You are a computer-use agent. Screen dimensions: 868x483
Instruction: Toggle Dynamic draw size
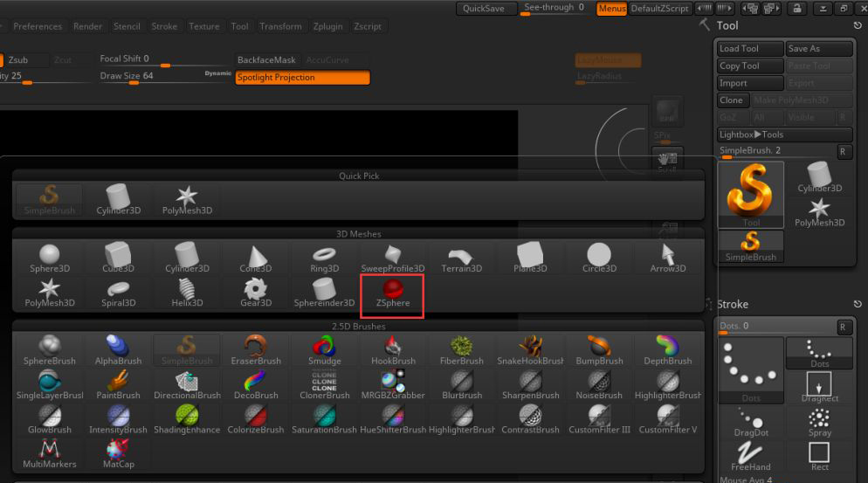tap(217, 73)
